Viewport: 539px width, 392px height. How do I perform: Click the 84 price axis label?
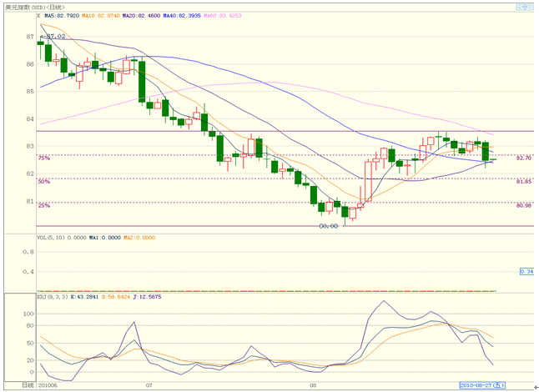[x=30, y=119]
